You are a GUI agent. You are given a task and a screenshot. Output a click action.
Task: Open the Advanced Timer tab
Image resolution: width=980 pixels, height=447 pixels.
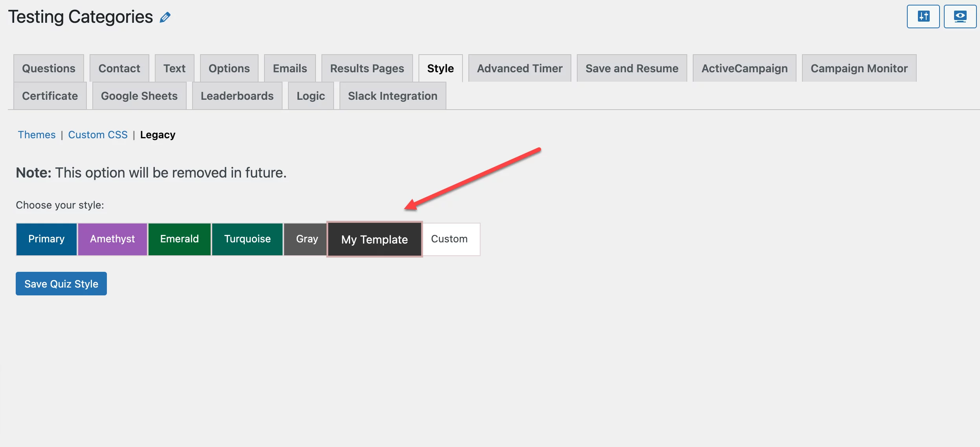pos(519,68)
